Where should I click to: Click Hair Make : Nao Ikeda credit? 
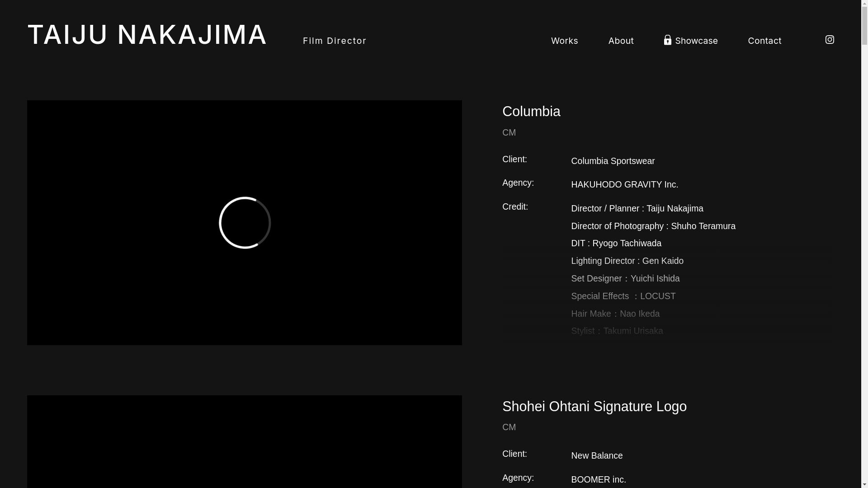click(615, 314)
